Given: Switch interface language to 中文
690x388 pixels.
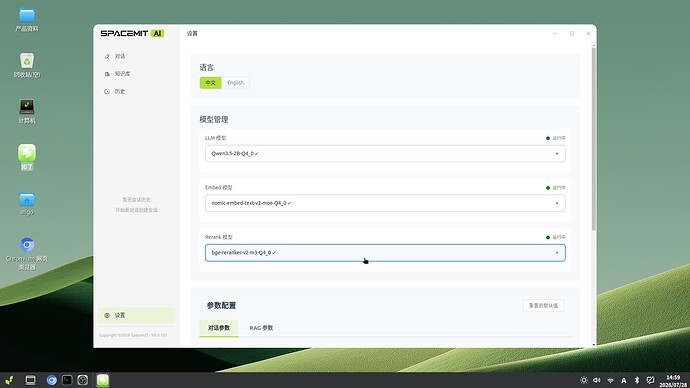Looking at the screenshot, I should [210, 83].
